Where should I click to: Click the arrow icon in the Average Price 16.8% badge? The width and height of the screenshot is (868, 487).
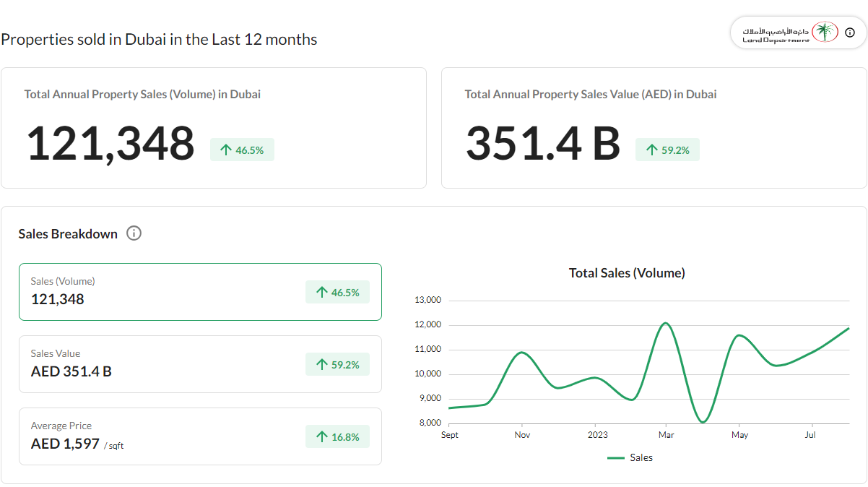[x=322, y=437]
